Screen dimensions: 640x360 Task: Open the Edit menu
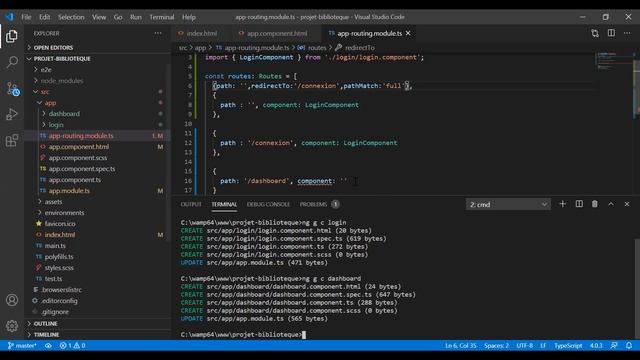[44, 17]
